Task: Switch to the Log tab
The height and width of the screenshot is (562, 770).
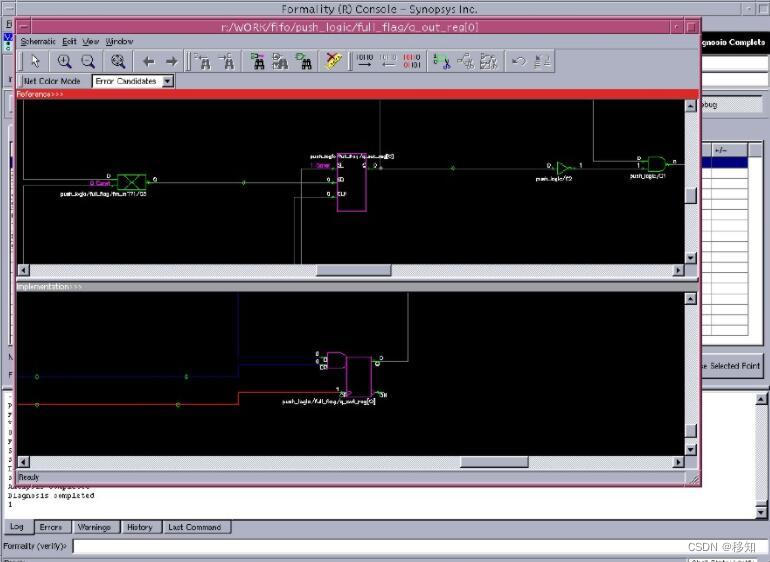Action: click(17, 527)
